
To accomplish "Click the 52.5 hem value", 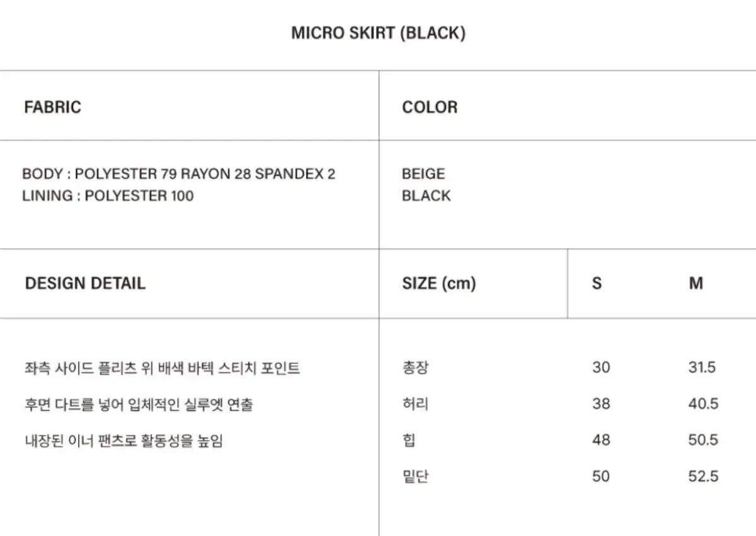I will [703, 476].
